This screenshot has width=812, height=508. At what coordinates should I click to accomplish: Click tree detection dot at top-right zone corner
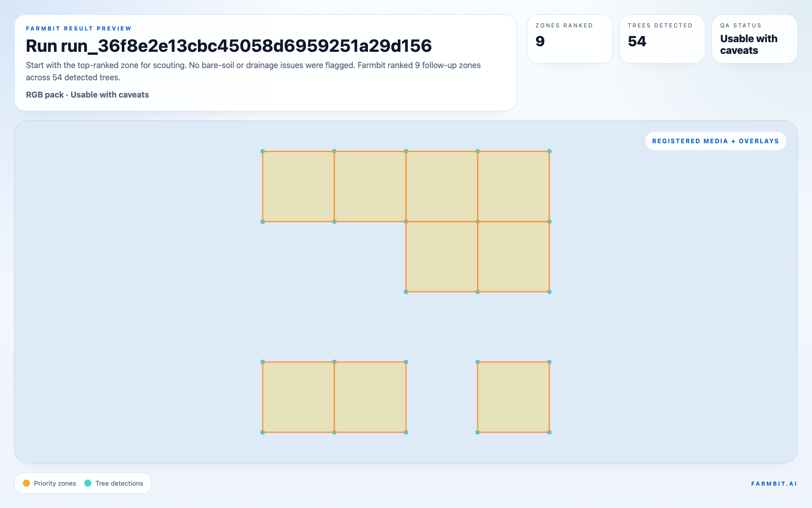pos(549,151)
